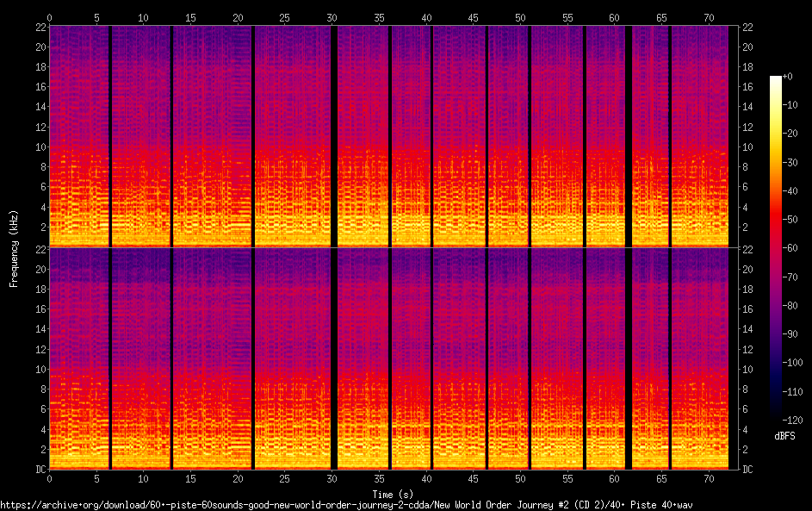Select the 50 tick on the top time axis
812x511 pixels.
point(520,17)
